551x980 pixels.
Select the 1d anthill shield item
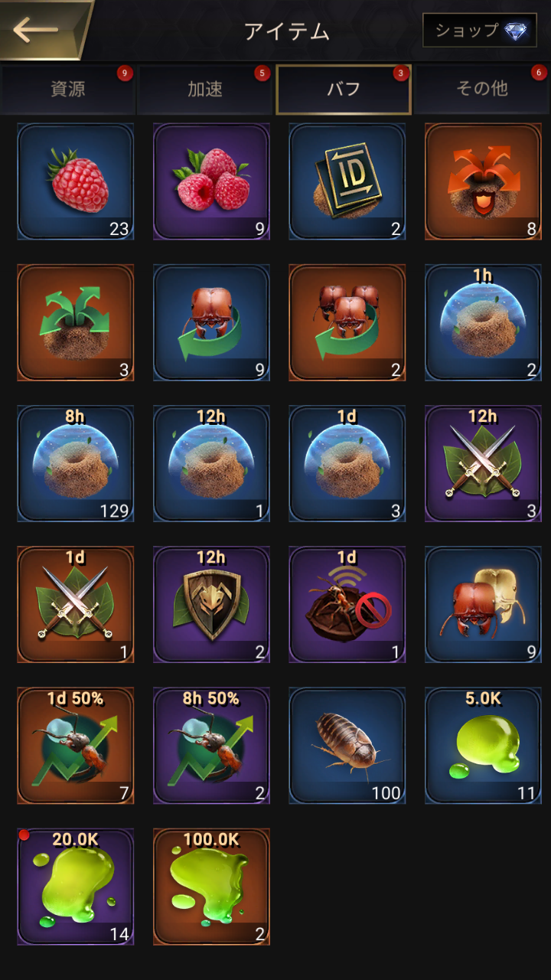[347, 464]
